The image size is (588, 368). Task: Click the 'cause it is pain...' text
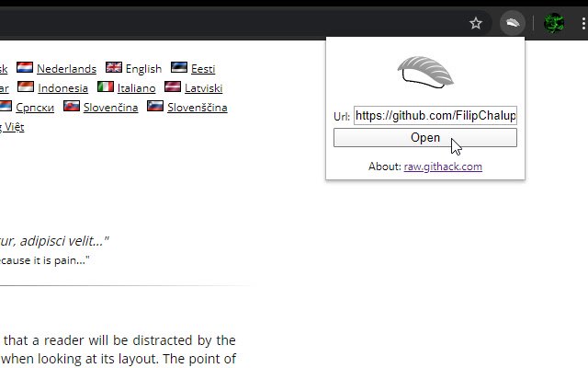pos(45,260)
